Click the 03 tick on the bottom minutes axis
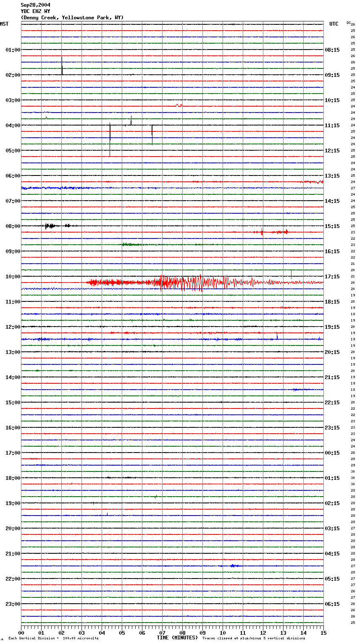 coord(81,633)
